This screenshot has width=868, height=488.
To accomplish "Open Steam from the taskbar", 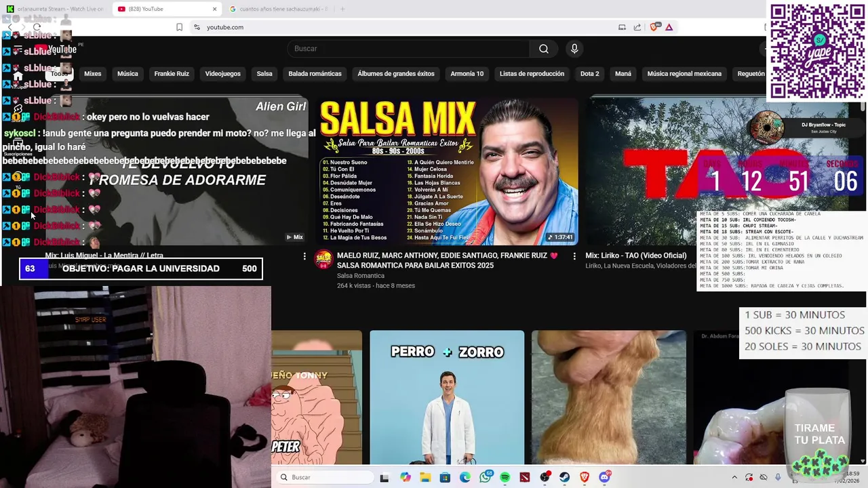I will 564,478.
